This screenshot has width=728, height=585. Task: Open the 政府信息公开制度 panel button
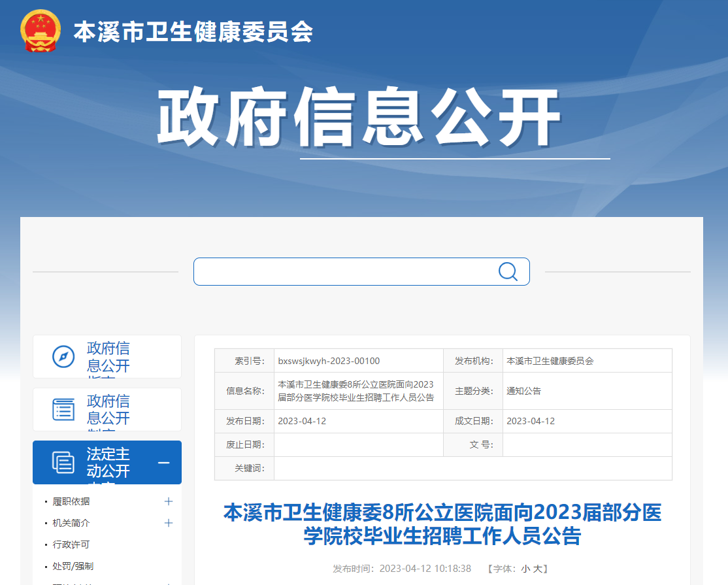108,409
